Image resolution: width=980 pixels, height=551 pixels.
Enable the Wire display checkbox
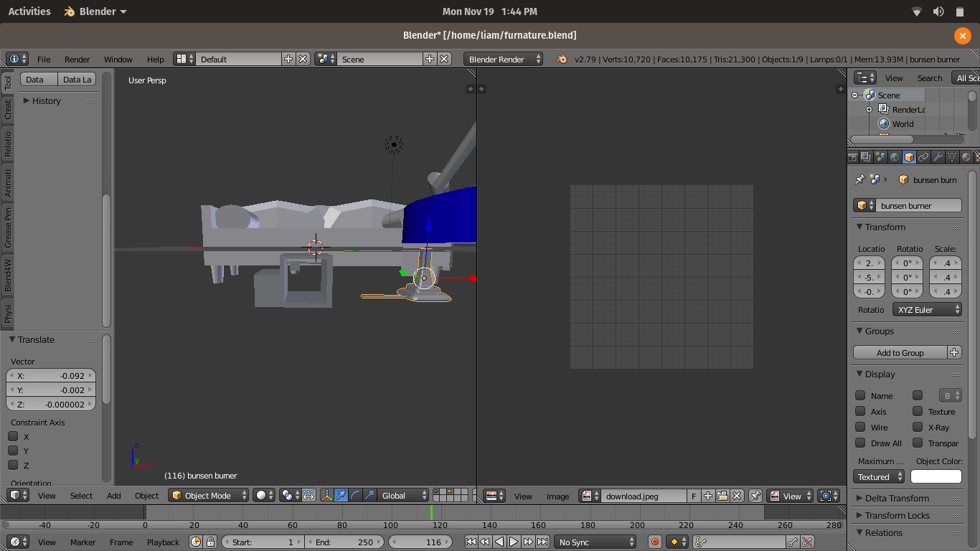pos(860,428)
